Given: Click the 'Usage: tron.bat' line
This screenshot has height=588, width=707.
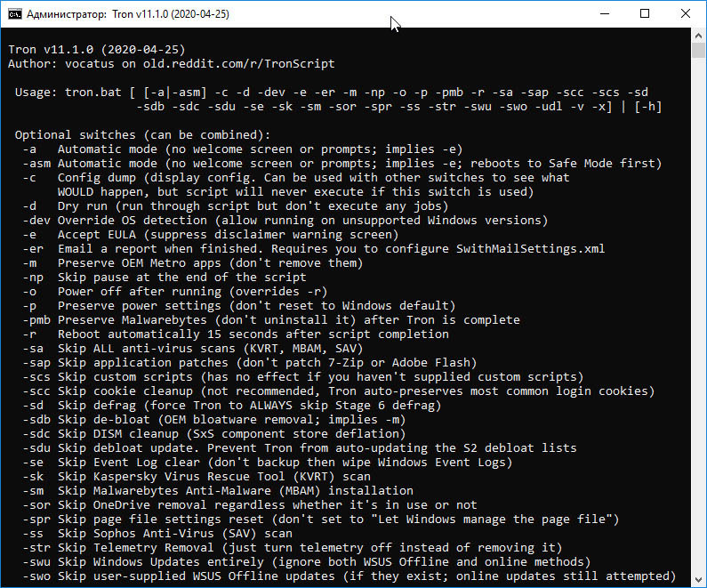Looking at the screenshot, I should 332,92.
